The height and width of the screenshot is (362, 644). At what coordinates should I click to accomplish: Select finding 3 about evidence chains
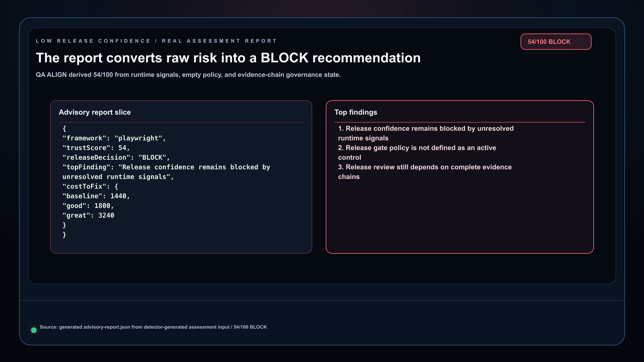(425, 172)
